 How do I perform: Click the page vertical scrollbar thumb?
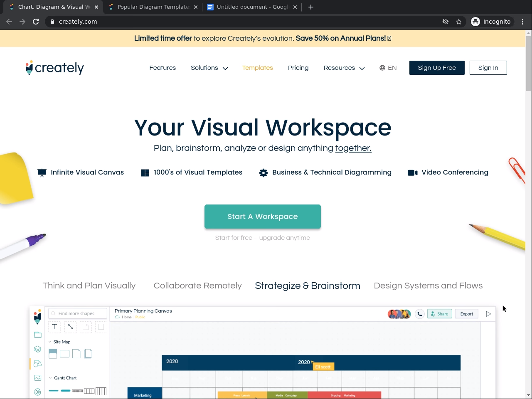coord(528,63)
